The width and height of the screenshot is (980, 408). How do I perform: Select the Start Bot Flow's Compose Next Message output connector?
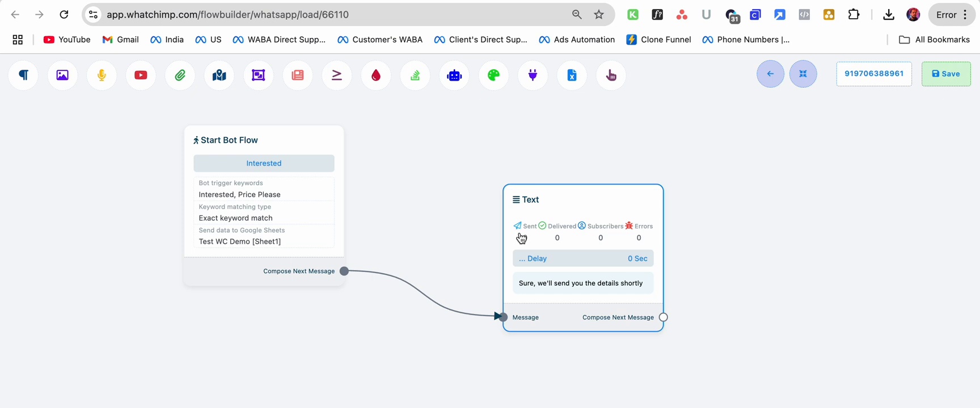coord(344,271)
